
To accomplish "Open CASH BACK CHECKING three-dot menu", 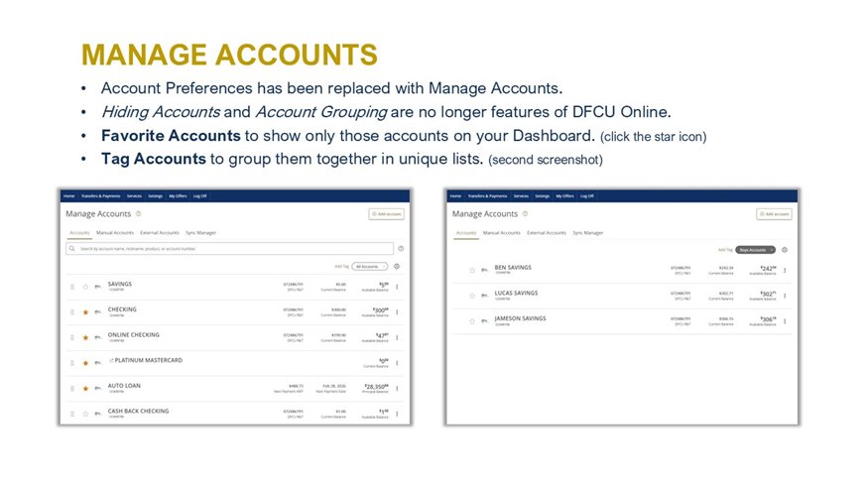I will click(398, 414).
